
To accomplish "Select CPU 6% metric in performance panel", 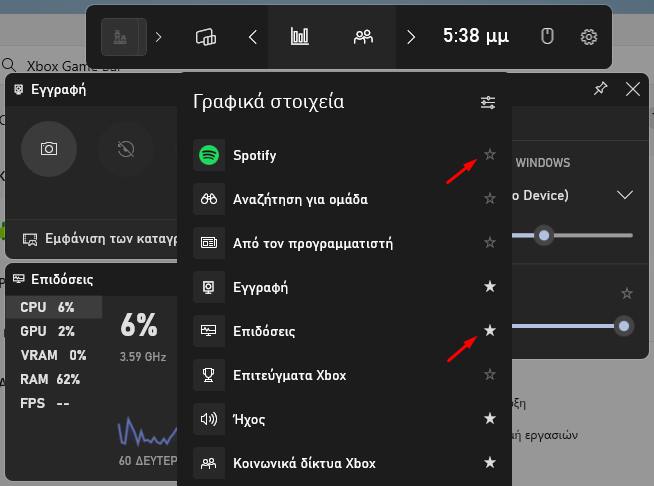I will coord(54,307).
